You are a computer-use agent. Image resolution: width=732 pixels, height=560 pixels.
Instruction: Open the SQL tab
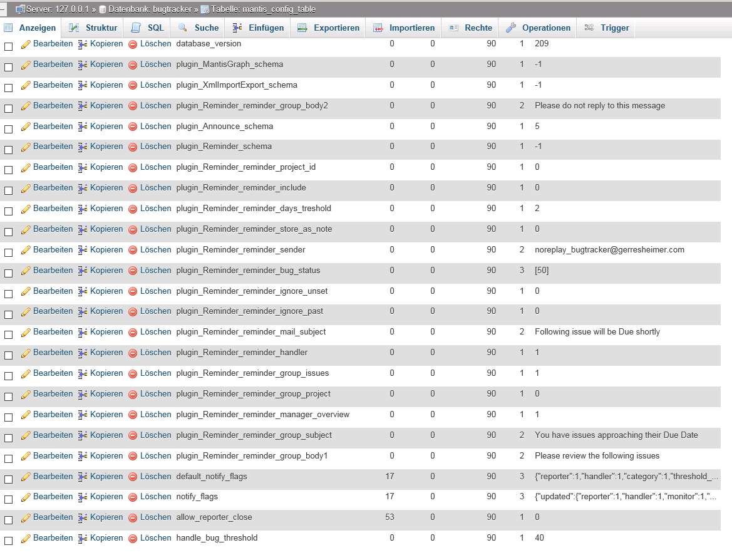[x=148, y=28]
